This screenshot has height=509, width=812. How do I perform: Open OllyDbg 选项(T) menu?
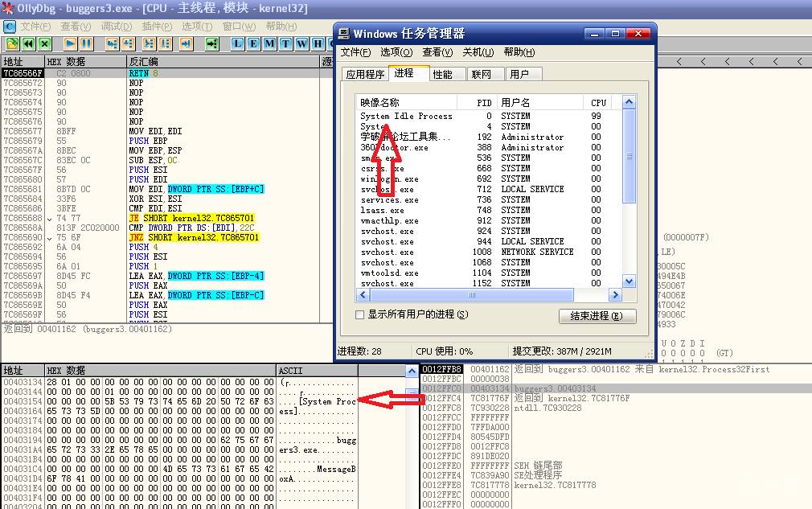click(197, 27)
